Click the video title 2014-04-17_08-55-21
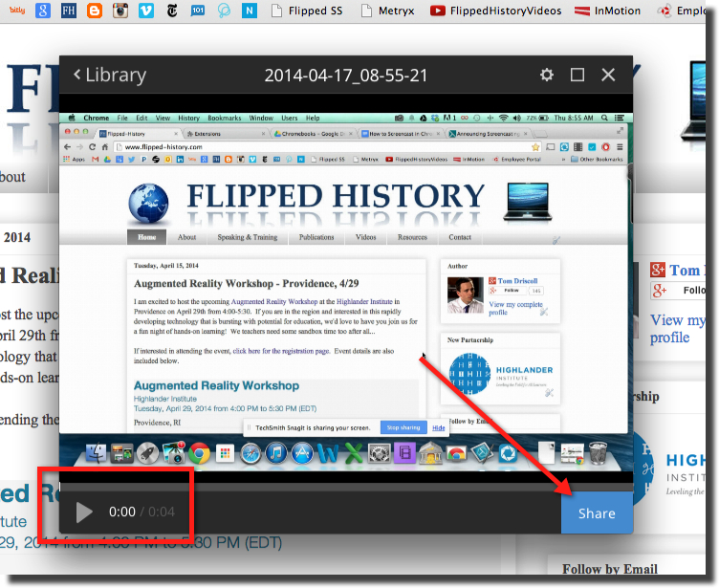Viewport: 719px width, 588px height. click(x=346, y=76)
